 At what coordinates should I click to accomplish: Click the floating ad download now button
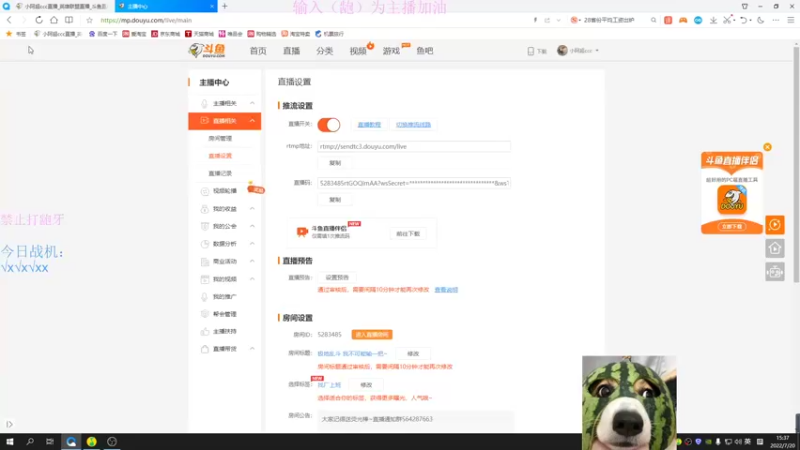point(732,227)
